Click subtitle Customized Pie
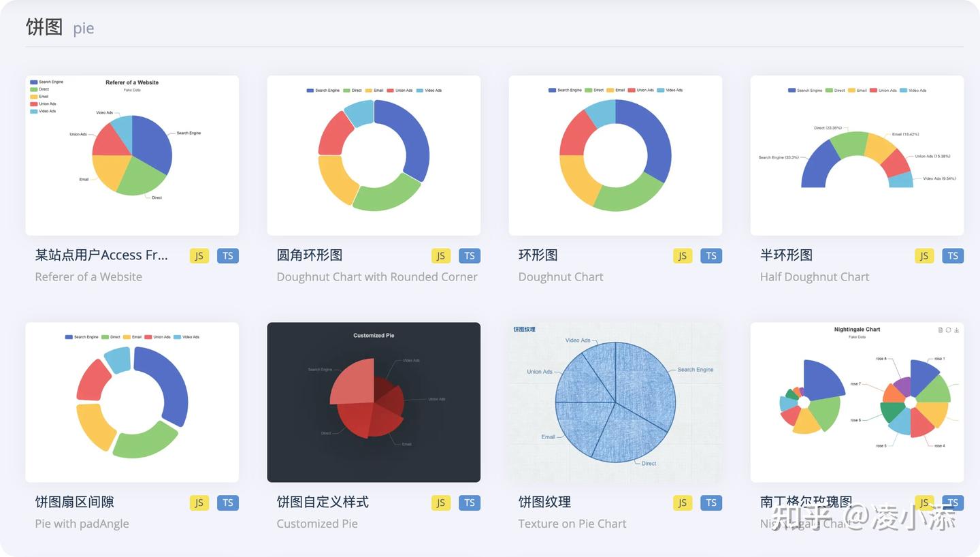980x557 pixels. tap(317, 524)
